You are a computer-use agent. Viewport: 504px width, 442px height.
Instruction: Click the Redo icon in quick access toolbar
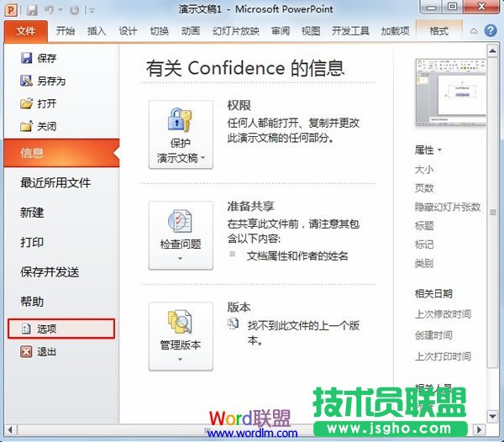pyautogui.click(x=75, y=10)
